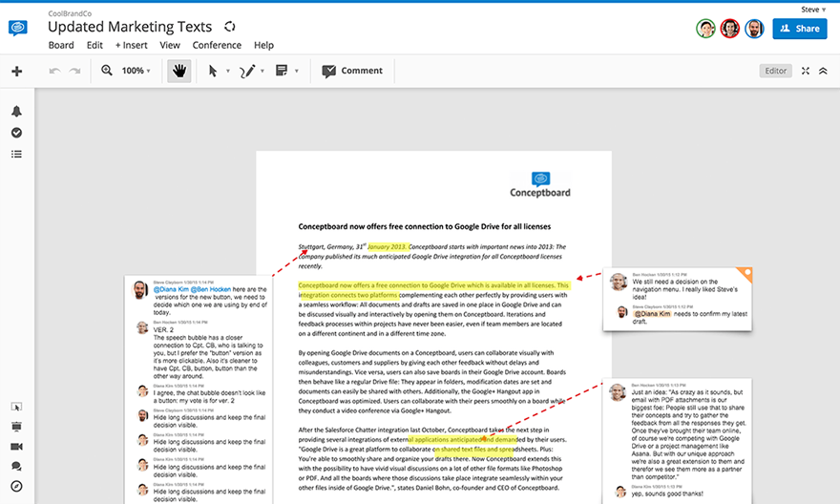Select the hand pan tool
This screenshot has height=504, width=840.
tap(178, 71)
